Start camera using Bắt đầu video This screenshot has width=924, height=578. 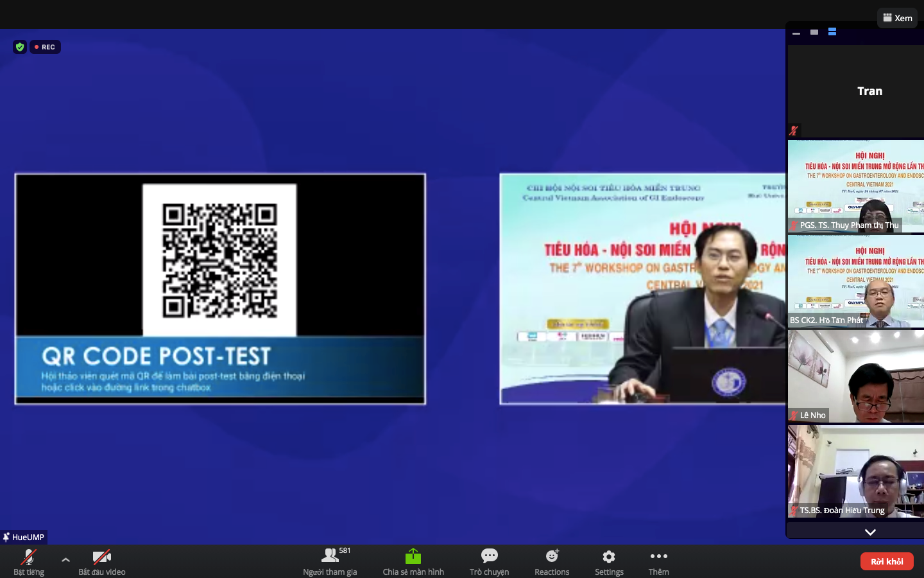pos(102,561)
